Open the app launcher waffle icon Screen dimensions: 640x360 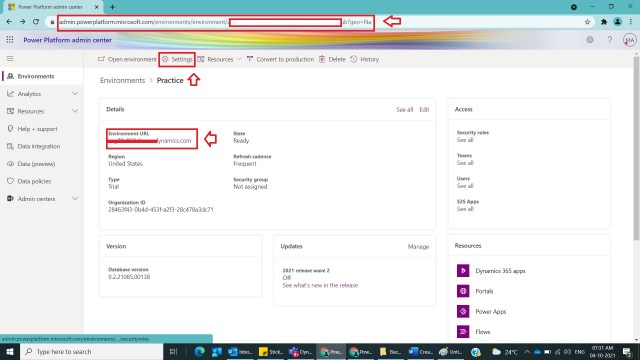coord(10,40)
